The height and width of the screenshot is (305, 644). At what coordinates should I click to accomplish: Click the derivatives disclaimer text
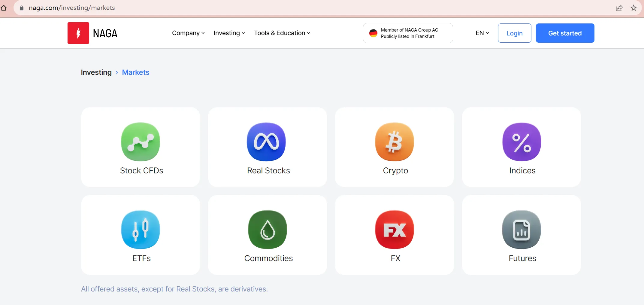[x=174, y=289]
